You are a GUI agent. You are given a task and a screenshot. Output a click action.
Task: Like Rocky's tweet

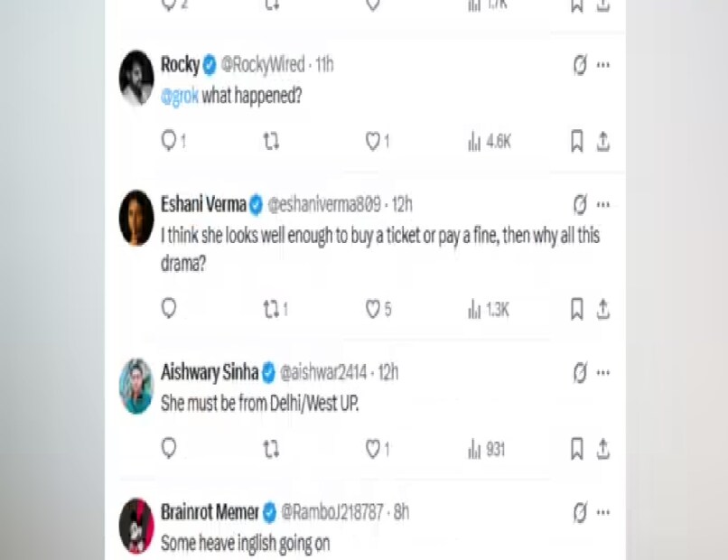click(372, 142)
